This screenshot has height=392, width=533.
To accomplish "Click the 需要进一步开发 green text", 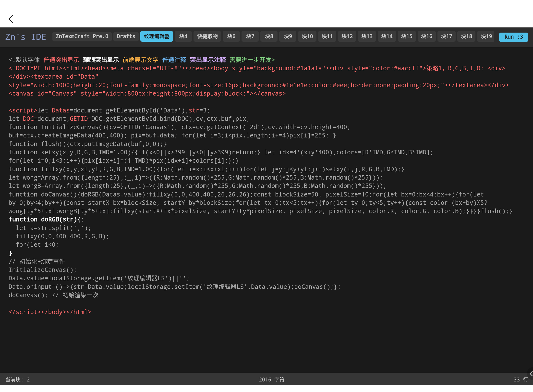I will click(x=252, y=60).
